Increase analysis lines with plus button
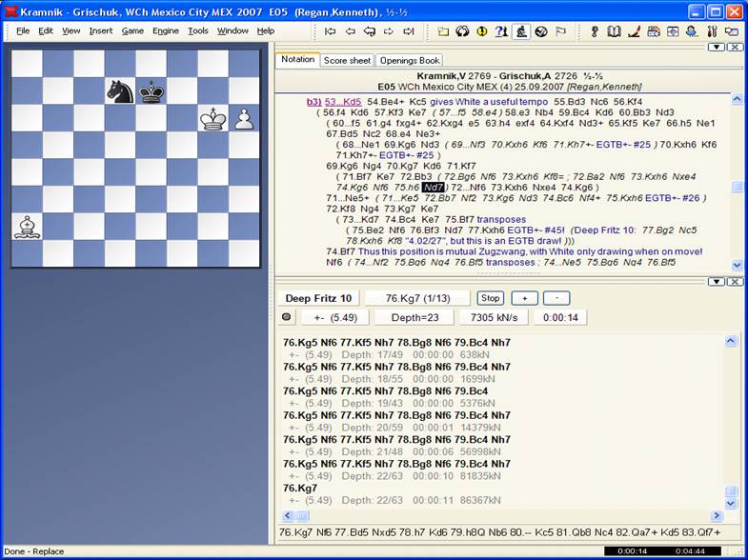The image size is (748, 560). coord(525,298)
